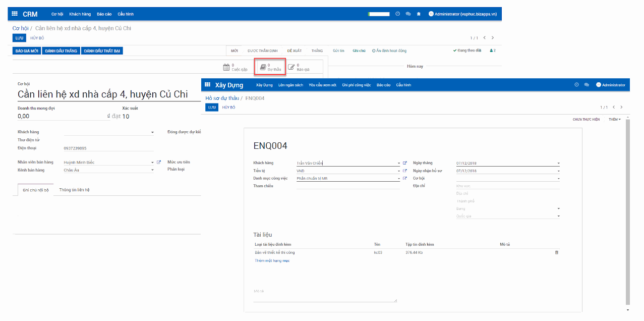Open Huỳnh Minh Biếc record via external link icon
Image resolution: width=644 pixels, height=321 pixels.
[159, 162]
